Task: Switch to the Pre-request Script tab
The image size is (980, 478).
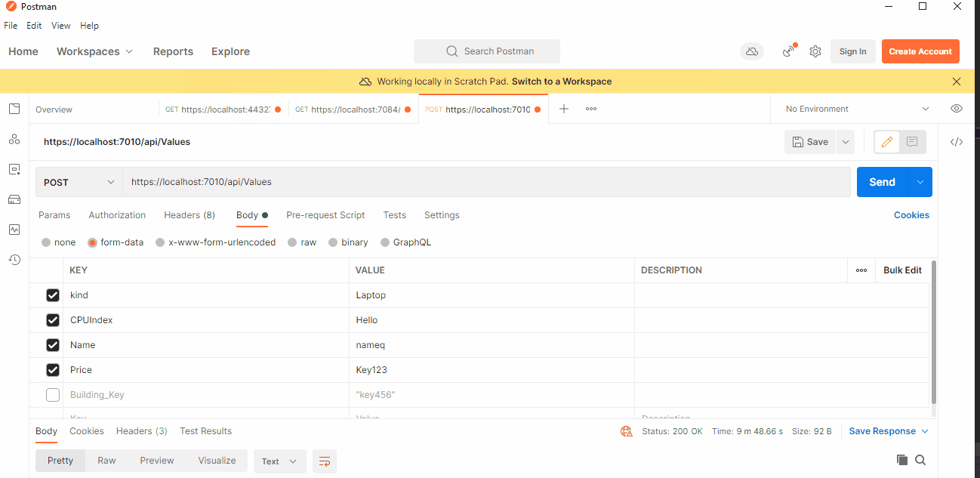Action: [x=325, y=215]
